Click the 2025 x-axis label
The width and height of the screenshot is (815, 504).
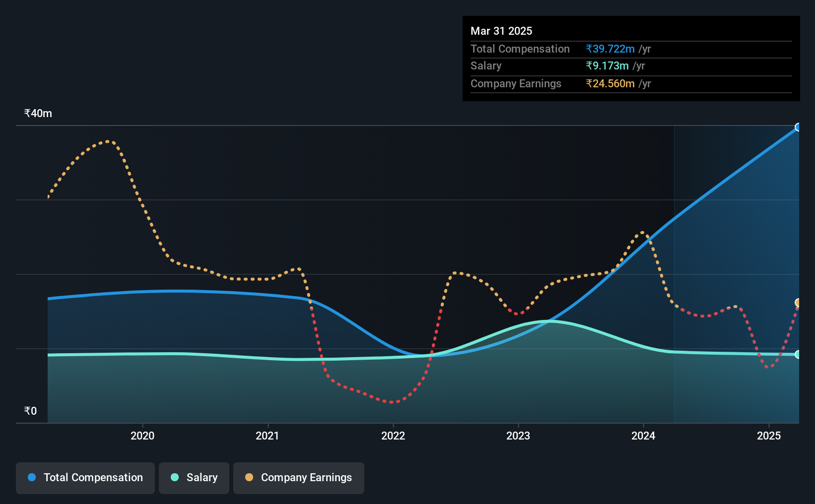click(x=769, y=436)
